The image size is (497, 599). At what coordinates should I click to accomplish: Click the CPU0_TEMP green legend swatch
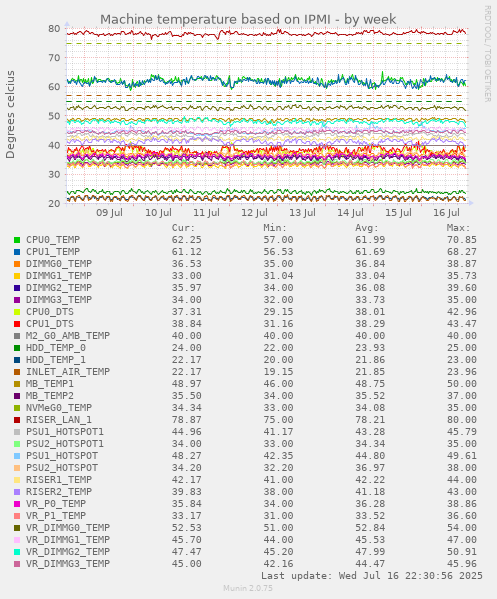coord(17,240)
